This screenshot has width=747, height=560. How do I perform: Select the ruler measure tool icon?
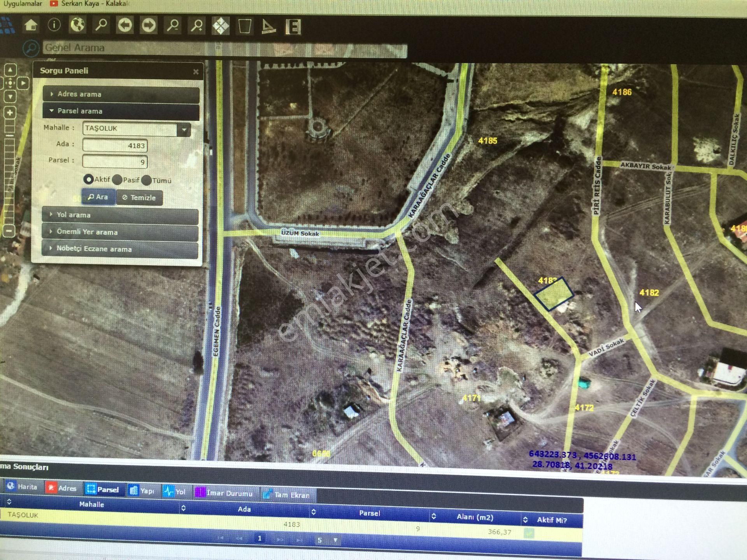coord(268,26)
